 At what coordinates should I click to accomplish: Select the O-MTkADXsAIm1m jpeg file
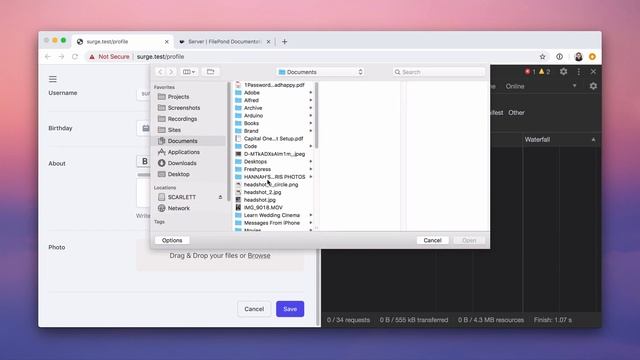pos(274,154)
